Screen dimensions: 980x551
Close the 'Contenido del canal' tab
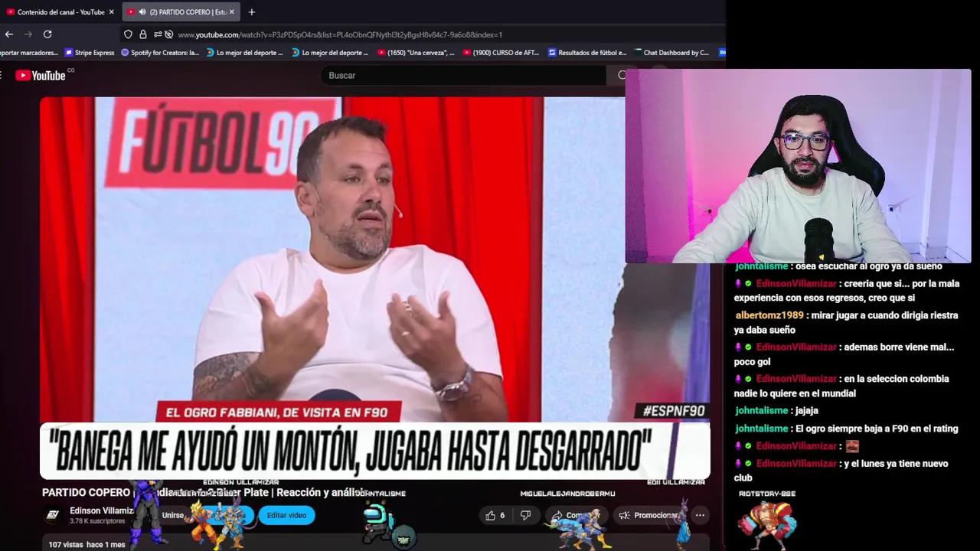111,11
